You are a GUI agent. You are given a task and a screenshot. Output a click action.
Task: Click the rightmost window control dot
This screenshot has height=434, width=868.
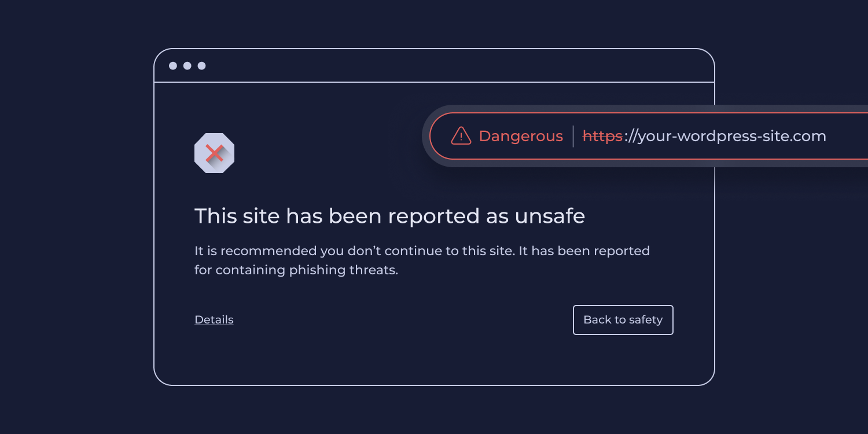pyautogui.click(x=201, y=66)
